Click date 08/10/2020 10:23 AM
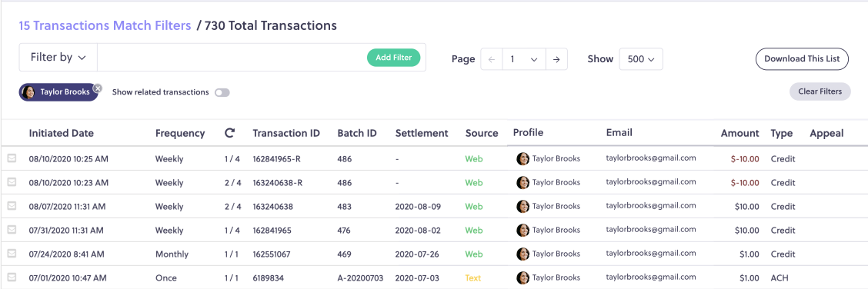 (x=68, y=182)
